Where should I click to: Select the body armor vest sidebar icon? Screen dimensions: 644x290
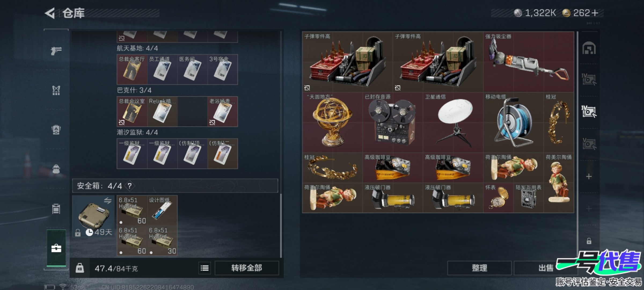56,90
